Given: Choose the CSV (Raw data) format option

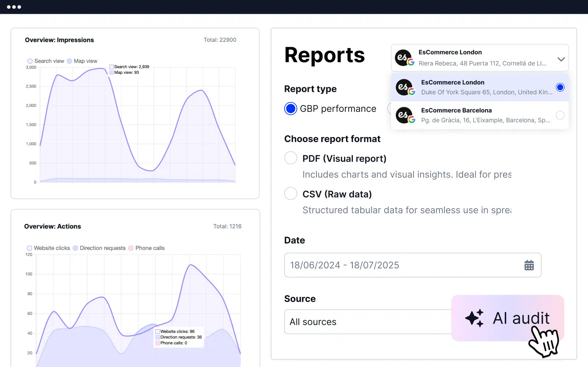Looking at the screenshot, I should (x=291, y=194).
